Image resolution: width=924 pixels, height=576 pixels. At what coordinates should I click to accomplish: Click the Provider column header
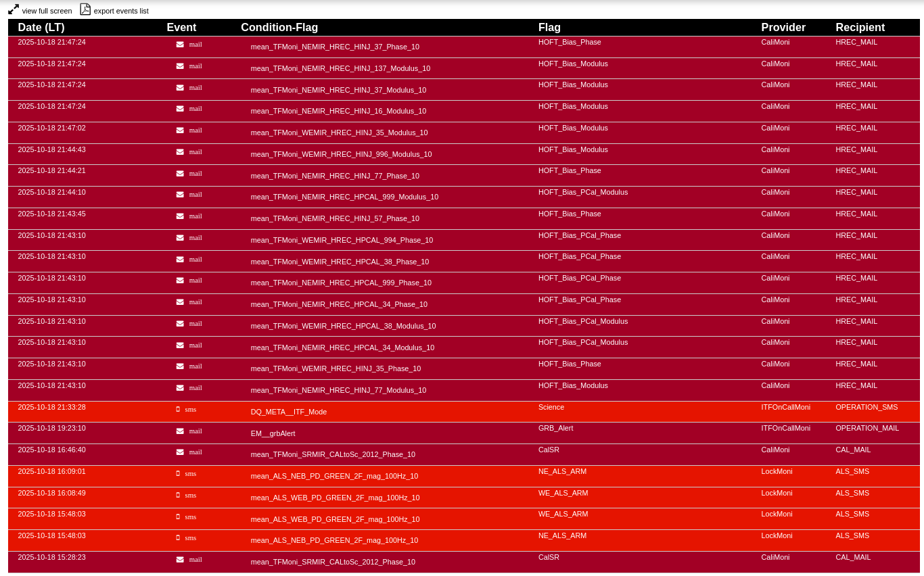pyautogui.click(x=783, y=28)
